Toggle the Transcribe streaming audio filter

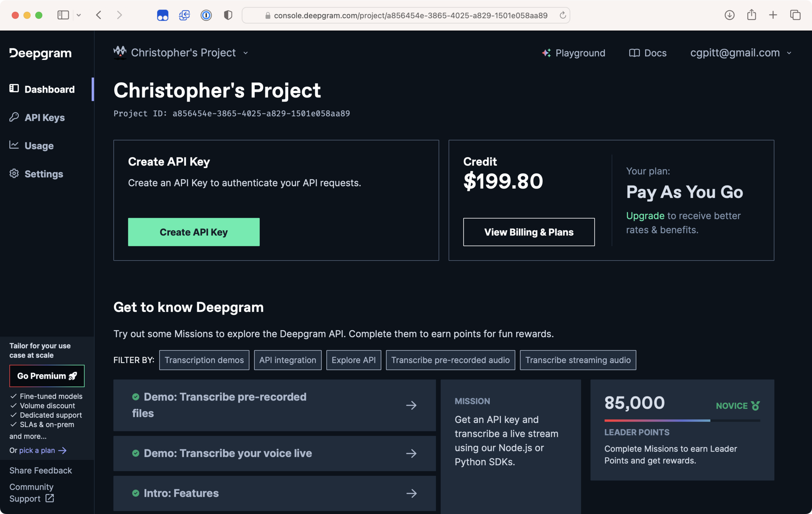coord(578,360)
